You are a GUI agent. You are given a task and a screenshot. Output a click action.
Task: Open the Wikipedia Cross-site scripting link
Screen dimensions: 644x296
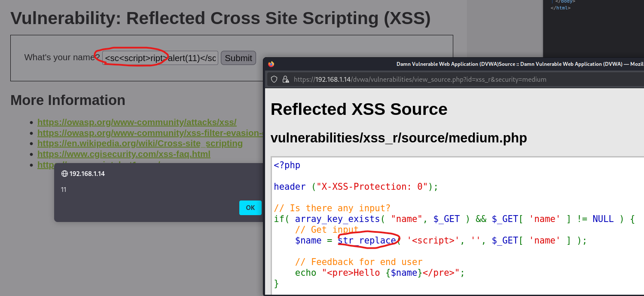140,143
